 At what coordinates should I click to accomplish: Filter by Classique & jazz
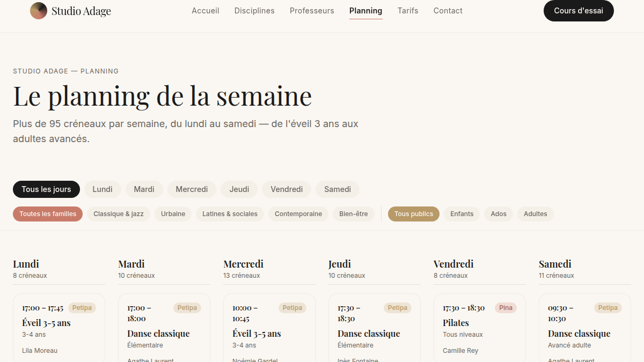click(x=119, y=214)
